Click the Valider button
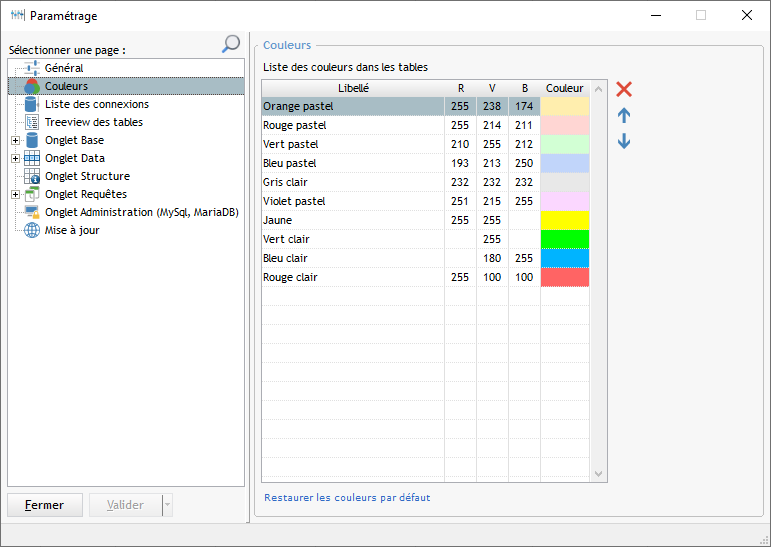 126,505
